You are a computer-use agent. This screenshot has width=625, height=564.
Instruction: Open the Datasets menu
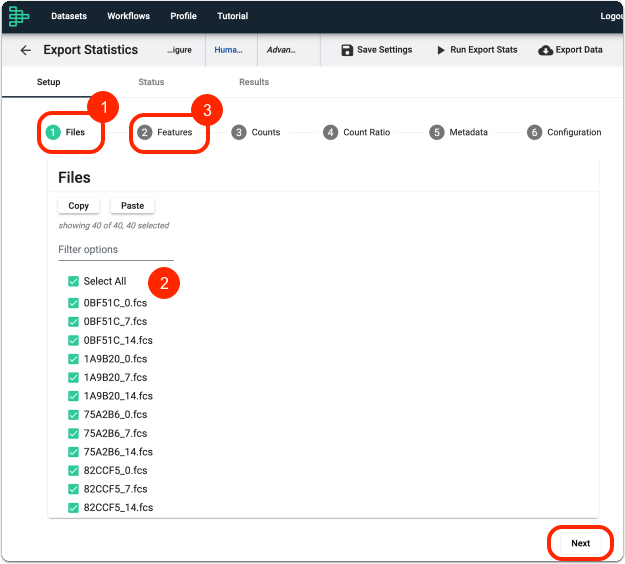click(x=69, y=16)
